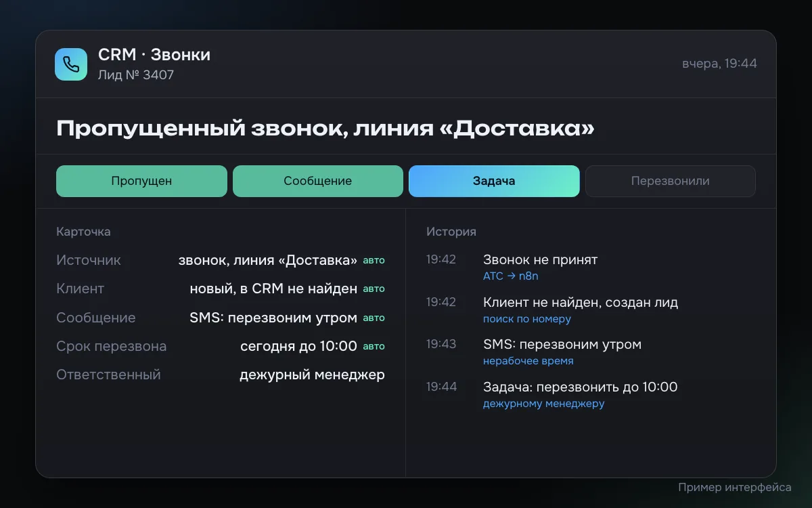Viewport: 812px width, 508px height.
Task: Click "авто" badge in Срок перезвона row
Action: (x=374, y=346)
